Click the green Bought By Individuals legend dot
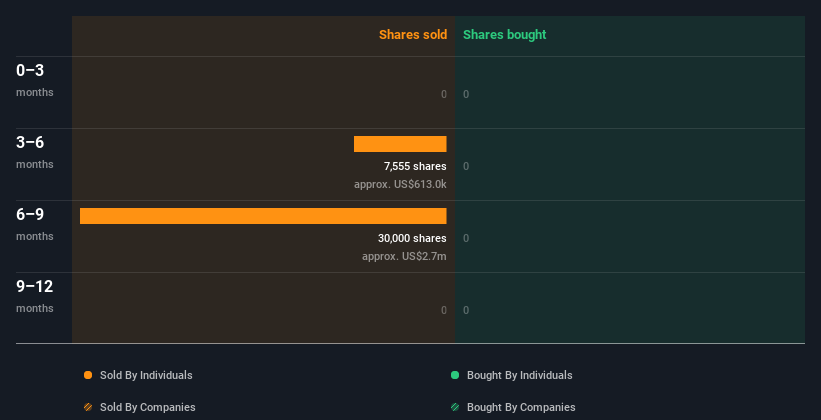The image size is (821, 420). tap(455, 375)
